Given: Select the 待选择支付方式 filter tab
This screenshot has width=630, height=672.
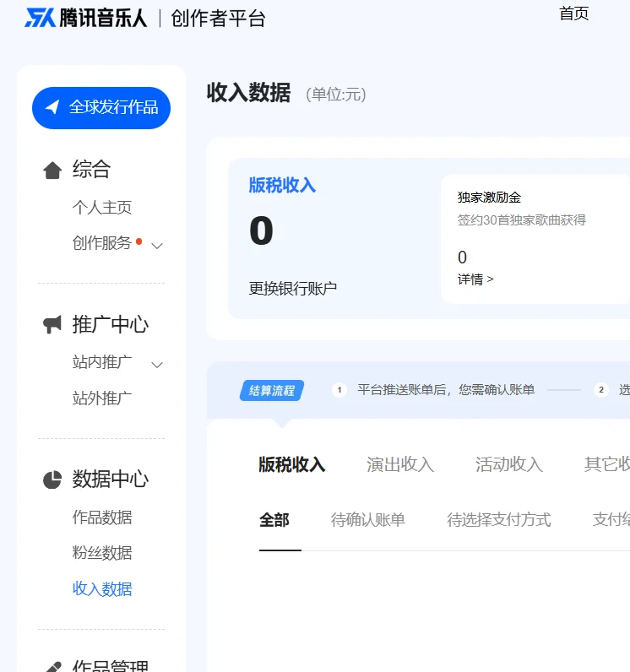Looking at the screenshot, I should [x=499, y=520].
